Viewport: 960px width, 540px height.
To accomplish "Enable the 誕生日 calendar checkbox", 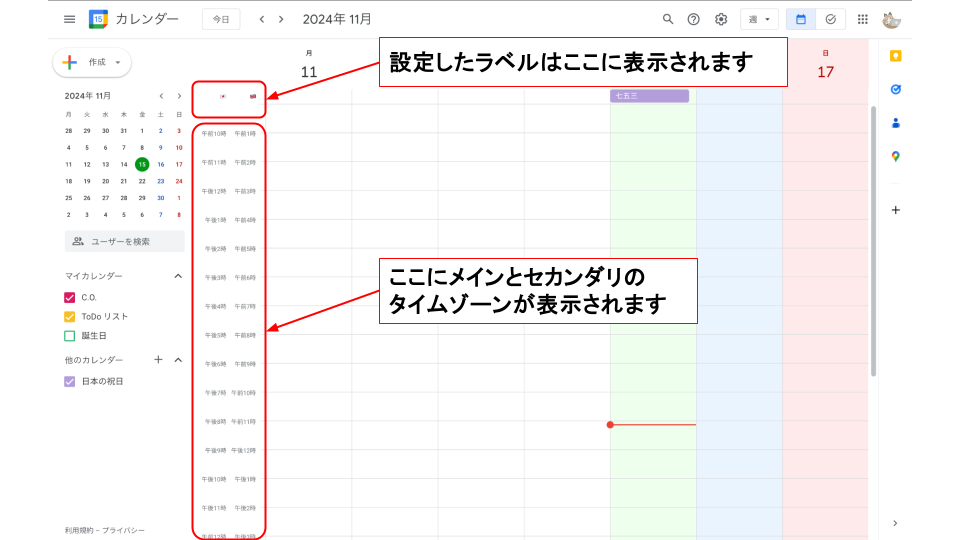I will (x=70, y=336).
